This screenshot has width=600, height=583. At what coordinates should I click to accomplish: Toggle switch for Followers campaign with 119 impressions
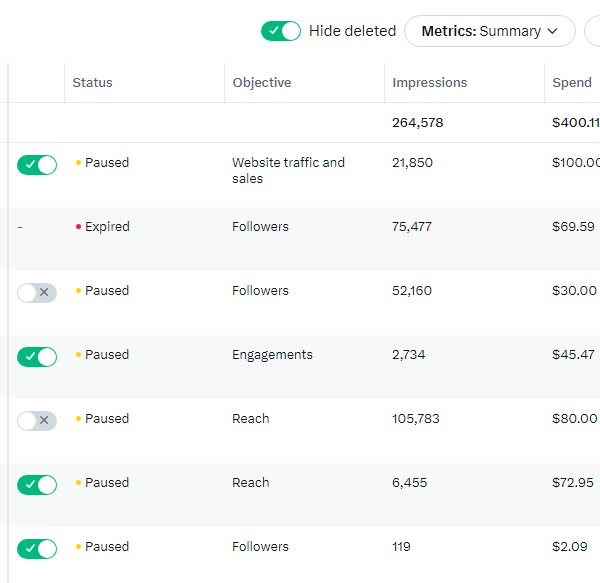coord(37,549)
